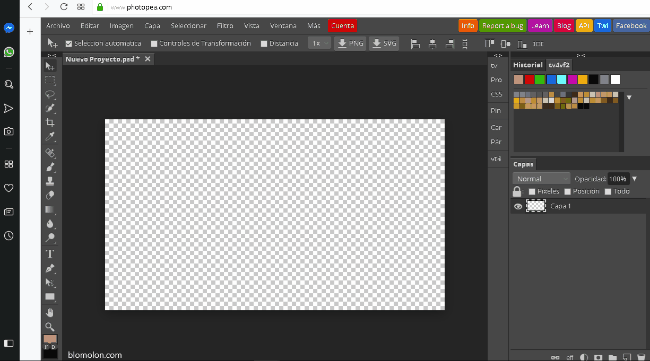Open the Capa menu
The image size is (650, 361).
152,26
